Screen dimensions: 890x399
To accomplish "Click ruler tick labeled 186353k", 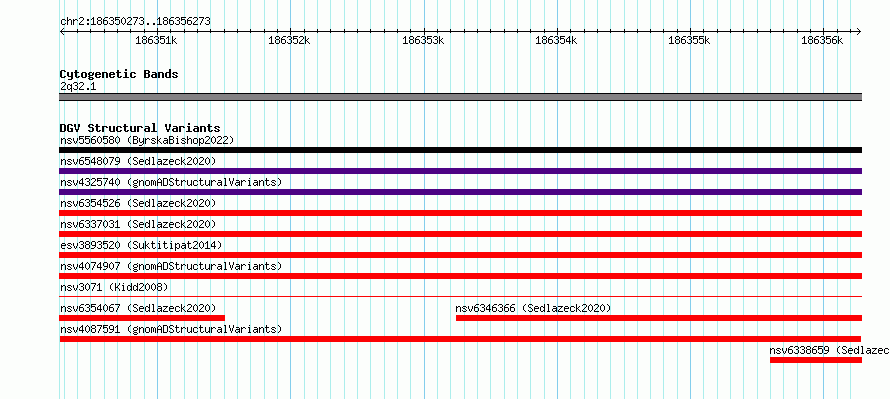I will coord(423,40).
